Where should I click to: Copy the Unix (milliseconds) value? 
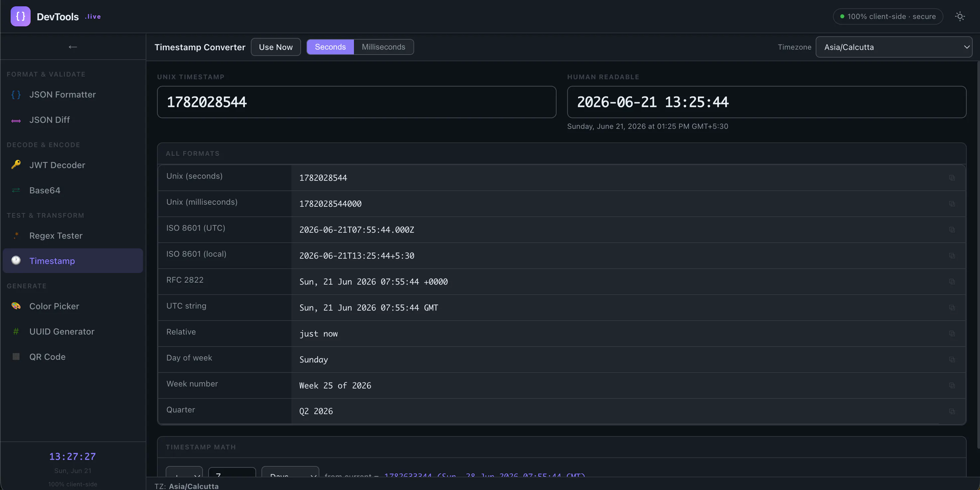coord(952,204)
